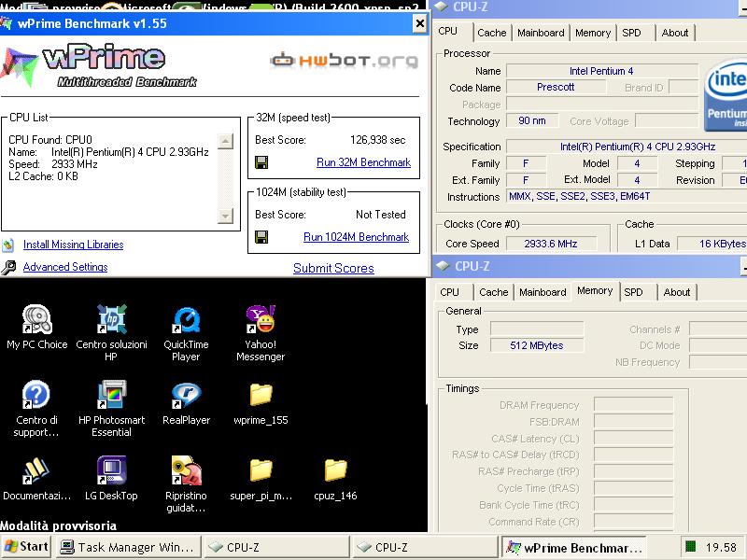Open LG DeskTop shortcut
747x560 pixels.
click(111, 478)
